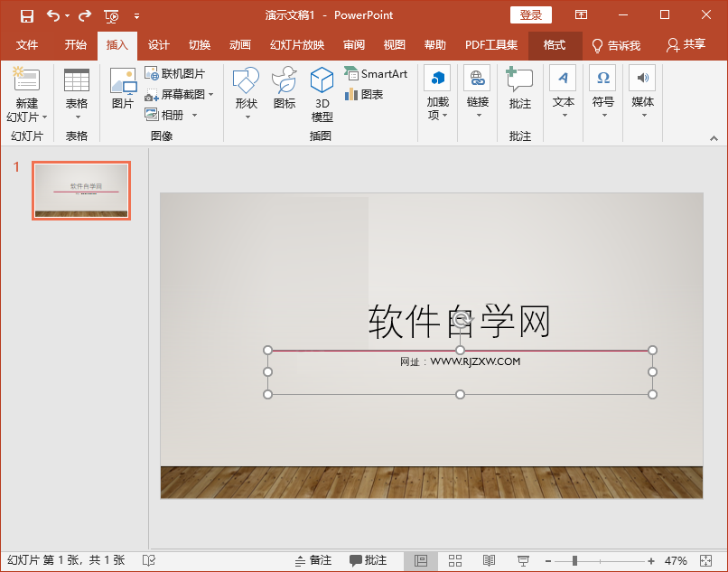Insert a chart
Image resolution: width=728 pixels, height=572 pixels.
364,94
